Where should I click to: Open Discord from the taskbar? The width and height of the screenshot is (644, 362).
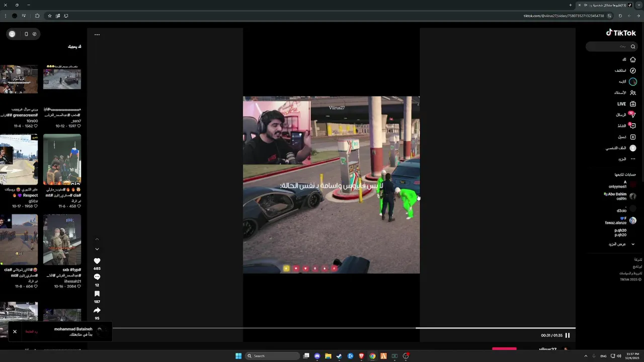pos(317,356)
